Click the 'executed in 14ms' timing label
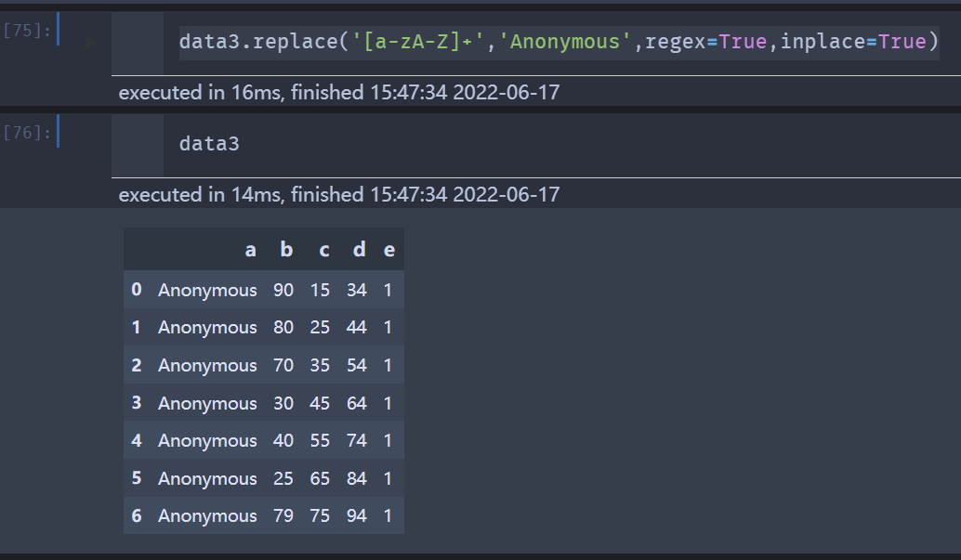The height and width of the screenshot is (560, 961). (x=339, y=195)
